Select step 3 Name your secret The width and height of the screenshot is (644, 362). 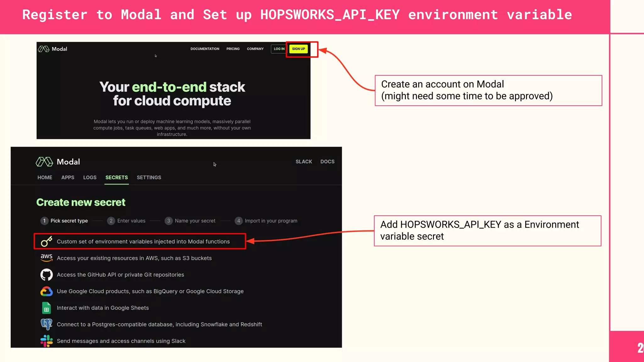pos(190,221)
